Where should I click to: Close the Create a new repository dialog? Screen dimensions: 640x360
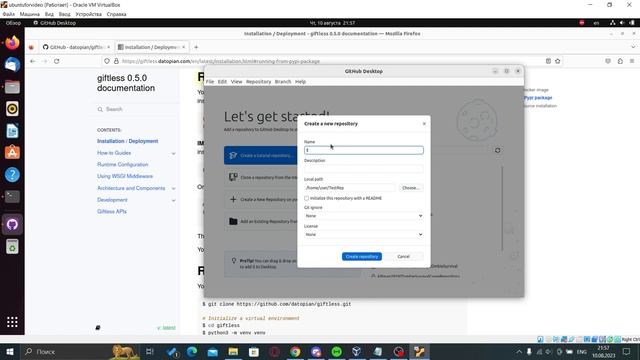424,124
